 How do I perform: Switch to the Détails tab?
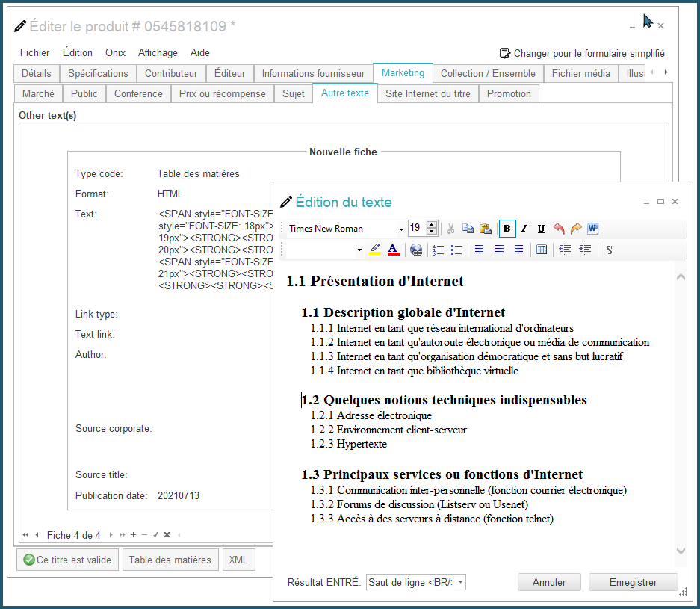pos(37,74)
